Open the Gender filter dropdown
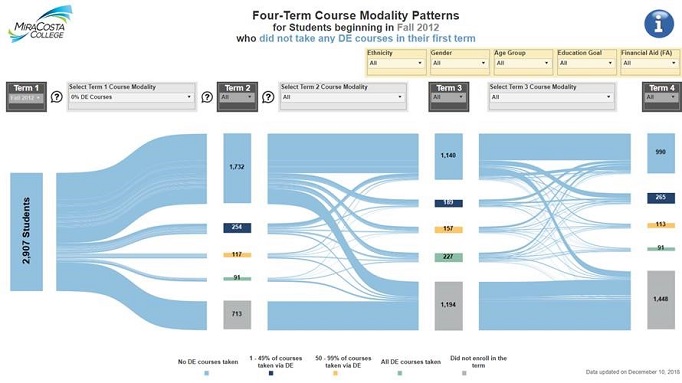Image resolution: width=682 pixels, height=383 pixels. 459,63
